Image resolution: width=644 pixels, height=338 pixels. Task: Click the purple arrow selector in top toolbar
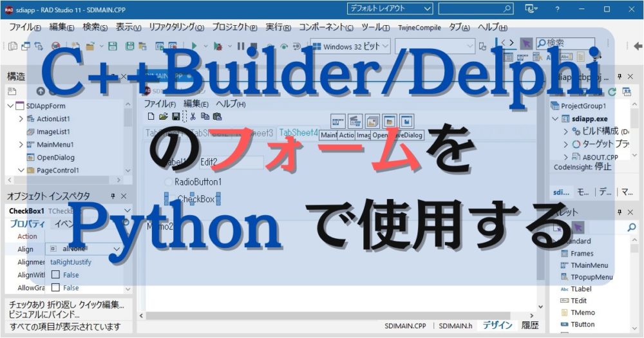click(x=526, y=43)
